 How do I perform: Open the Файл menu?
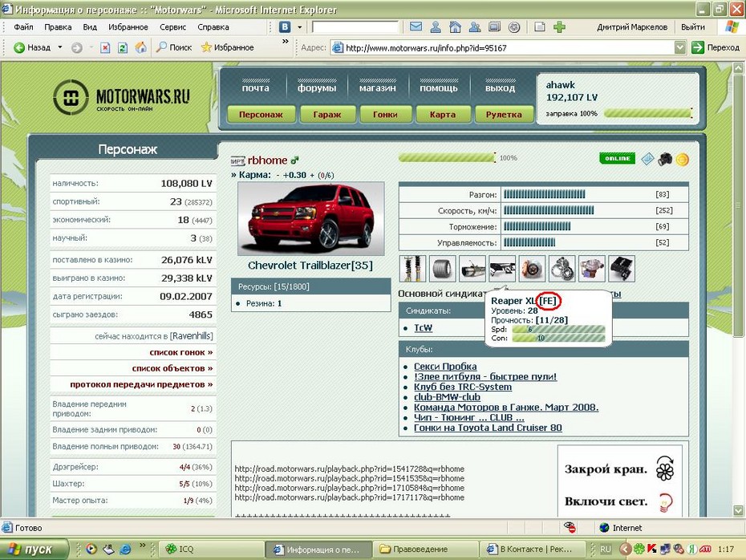click(23, 27)
